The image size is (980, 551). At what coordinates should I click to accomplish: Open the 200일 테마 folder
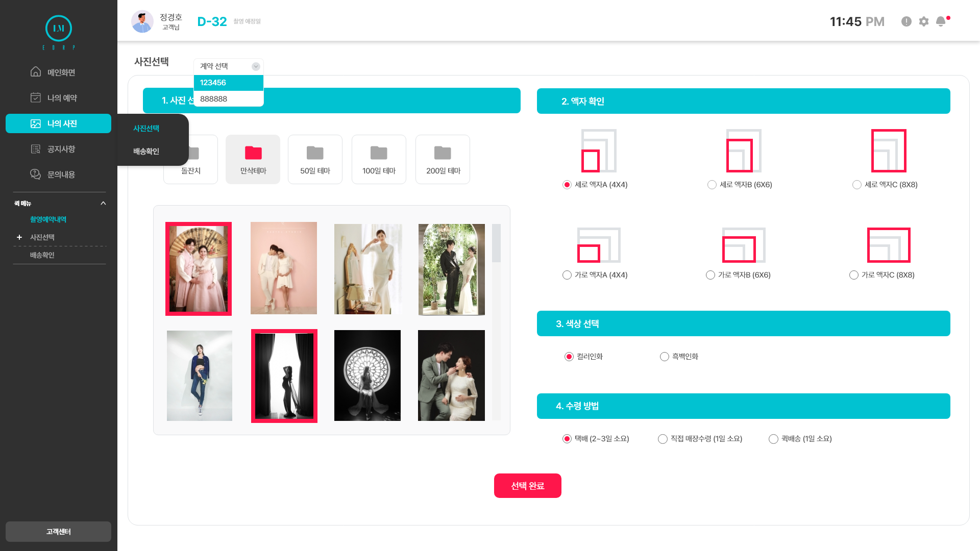pyautogui.click(x=443, y=159)
